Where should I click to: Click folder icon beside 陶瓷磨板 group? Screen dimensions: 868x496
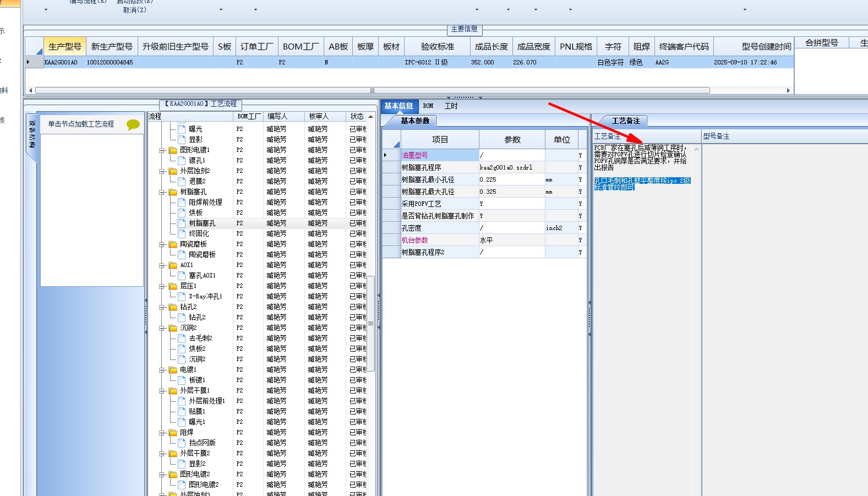pos(173,244)
